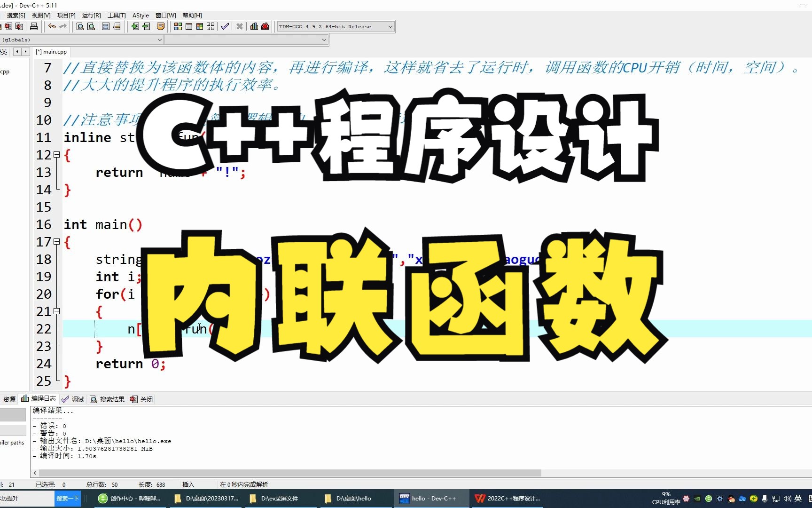Image resolution: width=812 pixels, height=508 pixels.
Task: Open the 运行[R] menu
Action: [x=91, y=16]
